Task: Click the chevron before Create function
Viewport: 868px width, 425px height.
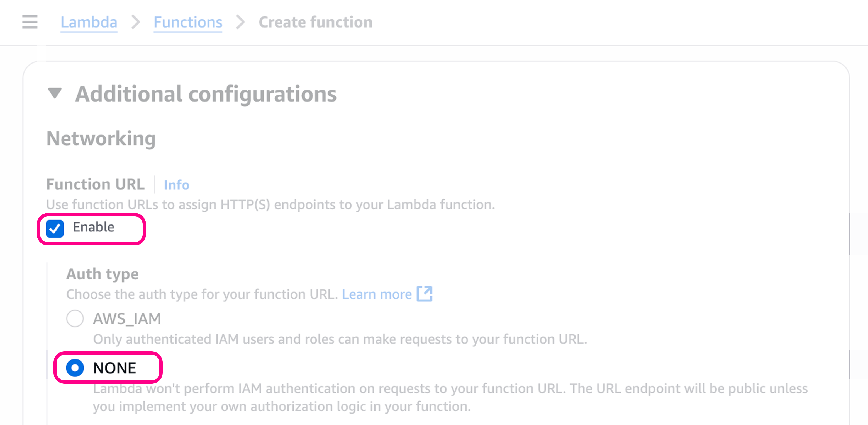Action: click(240, 22)
